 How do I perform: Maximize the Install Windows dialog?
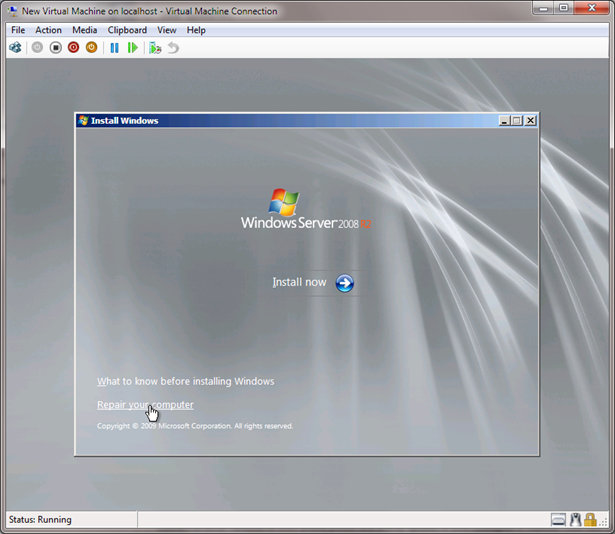click(x=517, y=120)
